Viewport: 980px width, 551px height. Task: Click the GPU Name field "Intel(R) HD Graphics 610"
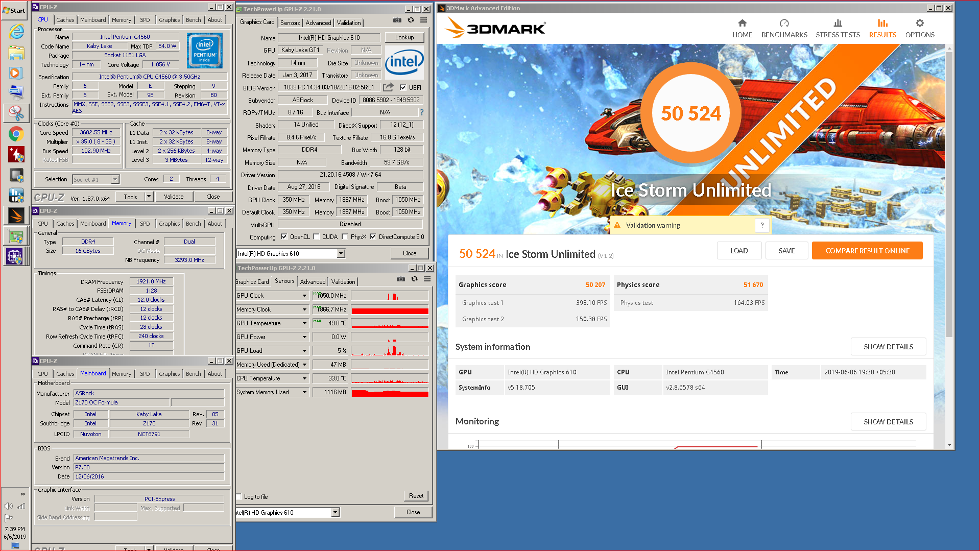329,38
